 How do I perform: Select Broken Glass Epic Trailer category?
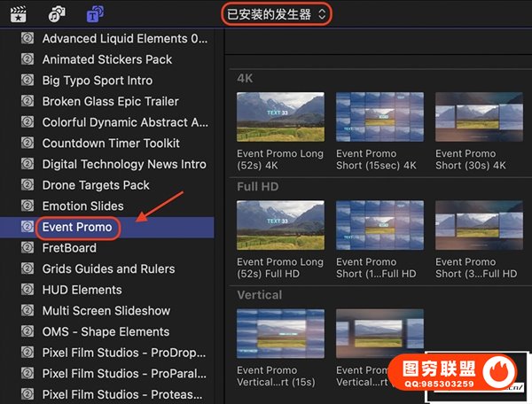click(110, 102)
